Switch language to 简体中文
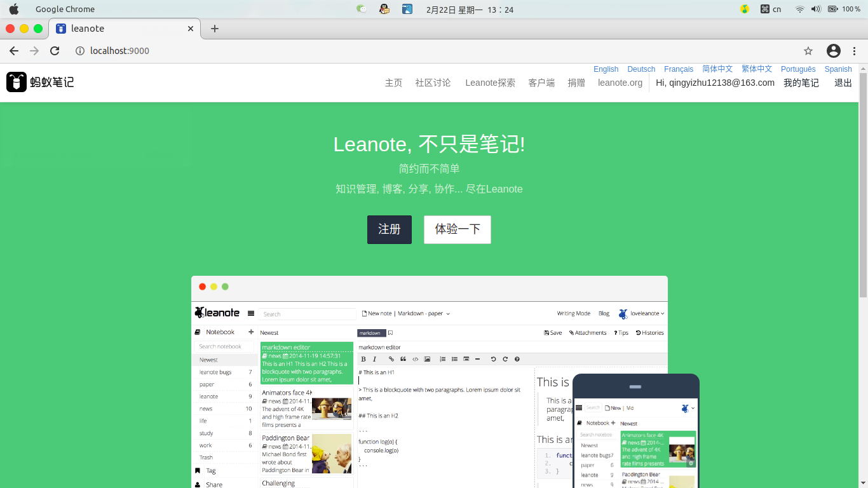Screen dimensions: 868x488 click(717, 69)
